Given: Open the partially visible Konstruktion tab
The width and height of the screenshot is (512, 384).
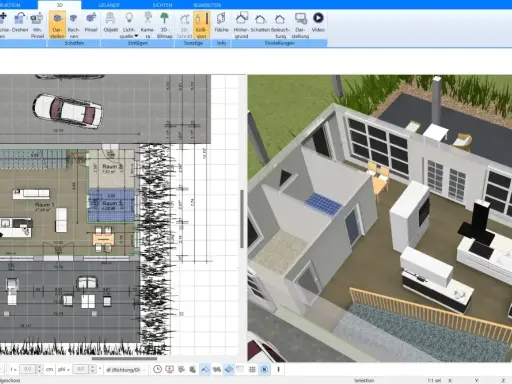Looking at the screenshot, I should 10,5.
